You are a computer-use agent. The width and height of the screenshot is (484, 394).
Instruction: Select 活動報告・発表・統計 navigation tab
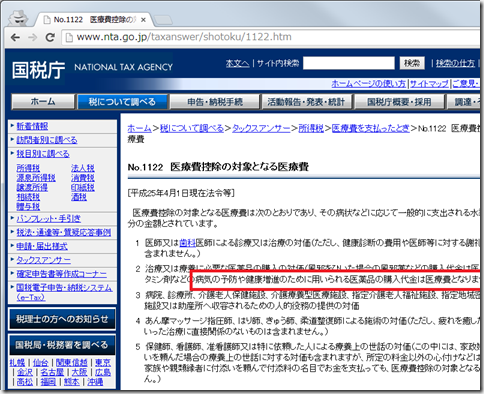(x=306, y=102)
